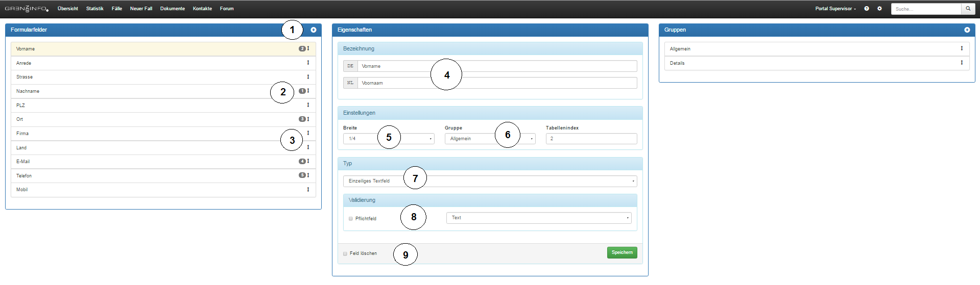Open the settings gear icon
Viewport: 980px width, 285px height.
(x=879, y=9)
